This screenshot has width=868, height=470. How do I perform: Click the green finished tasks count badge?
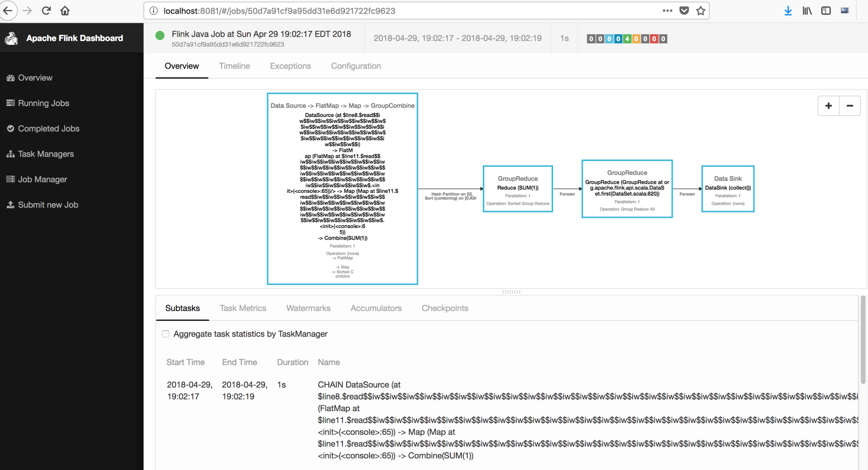627,39
